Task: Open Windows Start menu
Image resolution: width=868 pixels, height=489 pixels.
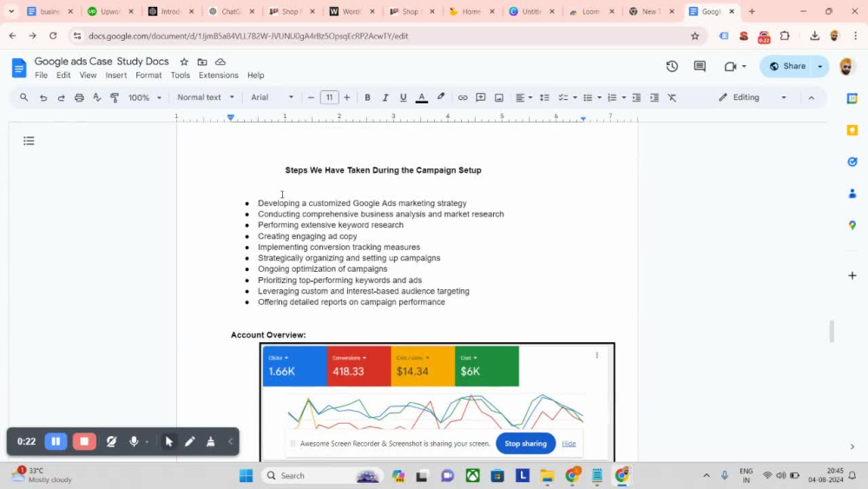Action: [247, 476]
